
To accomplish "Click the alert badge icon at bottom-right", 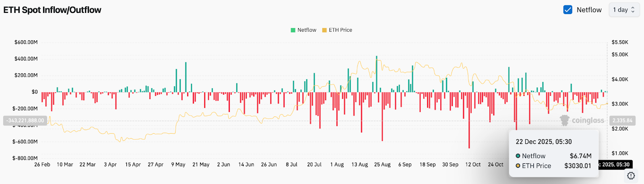I will (631, 176).
